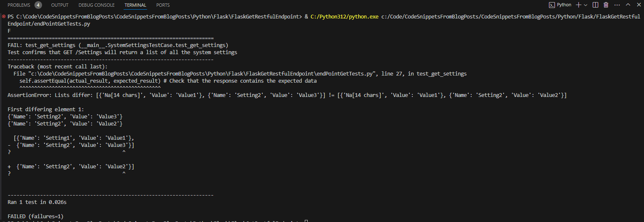Open the DEBUG CONSOLE tab
The height and width of the screenshot is (222, 644).
pos(96,5)
